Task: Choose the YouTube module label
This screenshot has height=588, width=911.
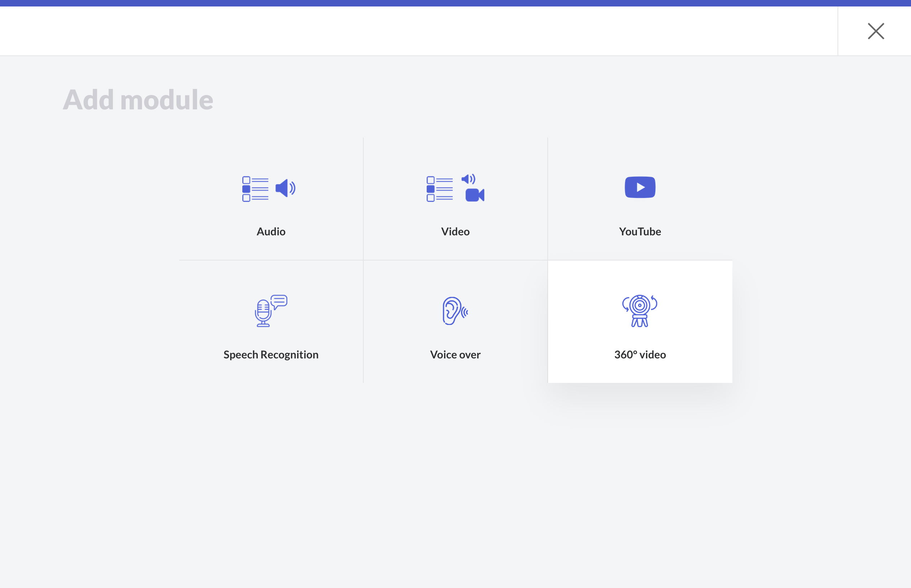Action: click(x=640, y=231)
